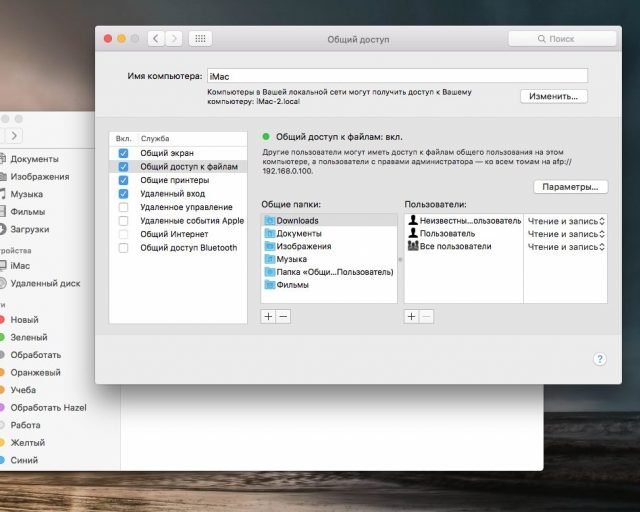The width and height of the screenshot is (640, 512).
Task: Click the Finder forward chevron button
Action: [x=14, y=136]
